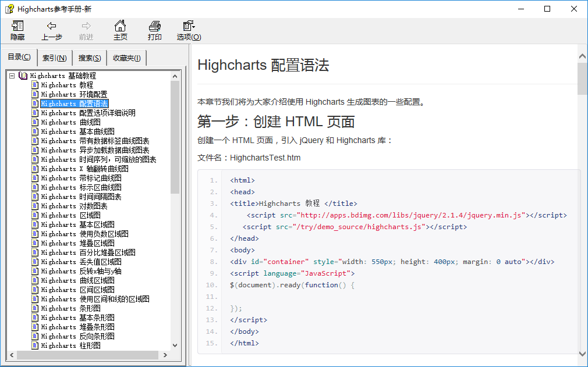Viewport: 588px width, 367px height.
Task: Open the 收藏夹(I) favorites tab
Action: click(x=127, y=58)
